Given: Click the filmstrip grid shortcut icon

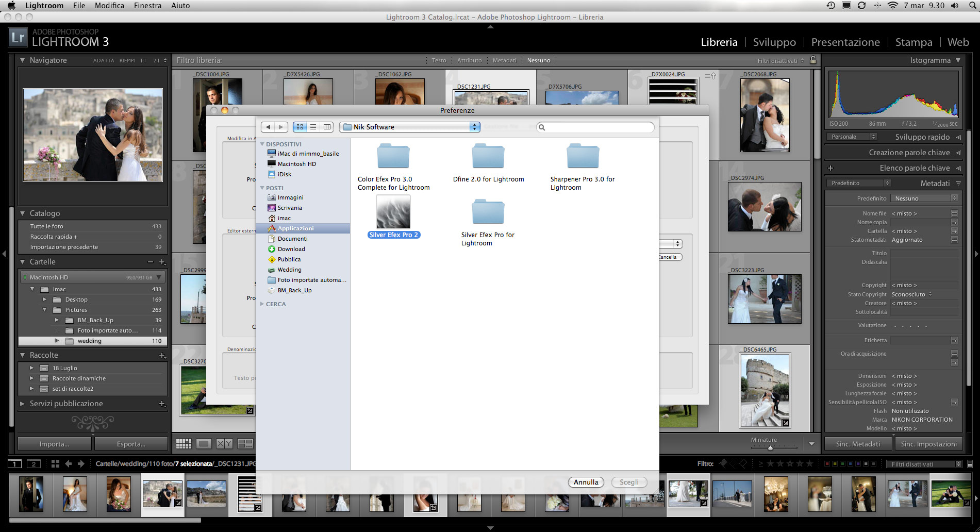Looking at the screenshot, I should pos(55,463).
